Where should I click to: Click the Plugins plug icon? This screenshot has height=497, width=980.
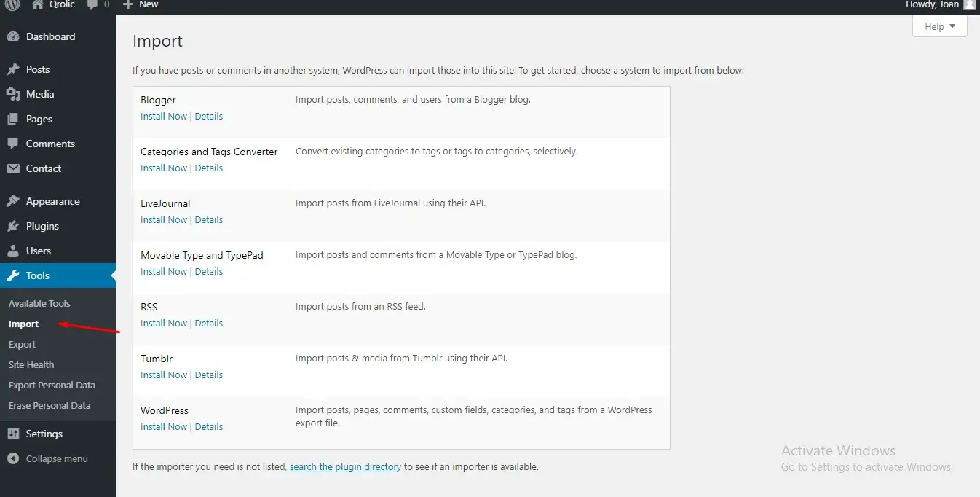click(13, 227)
